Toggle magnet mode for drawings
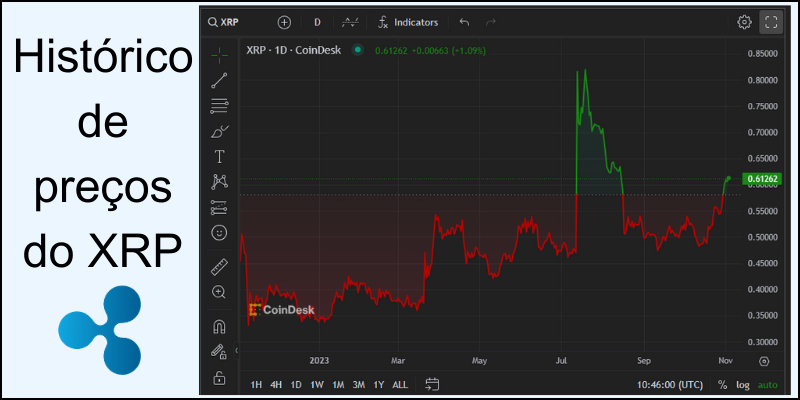Screen dimensions: 800x400 (x=219, y=327)
